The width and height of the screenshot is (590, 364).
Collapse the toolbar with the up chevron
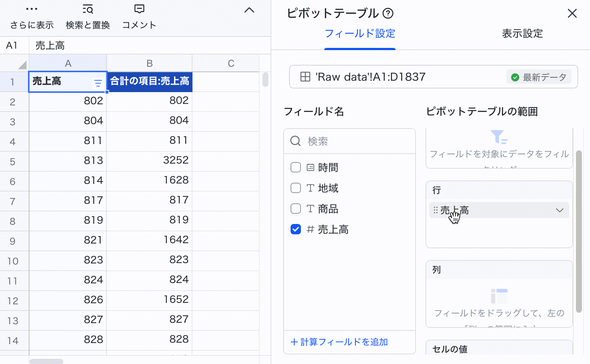pos(249,10)
